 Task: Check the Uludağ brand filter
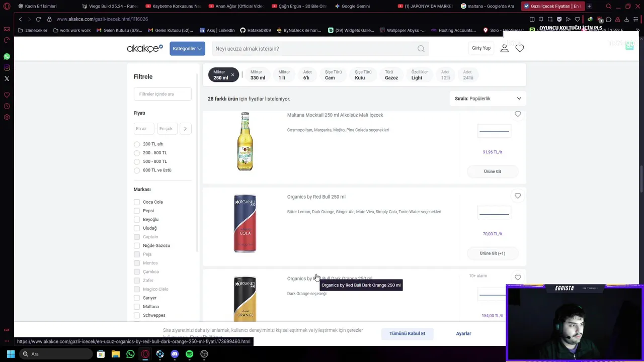tap(137, 228)
